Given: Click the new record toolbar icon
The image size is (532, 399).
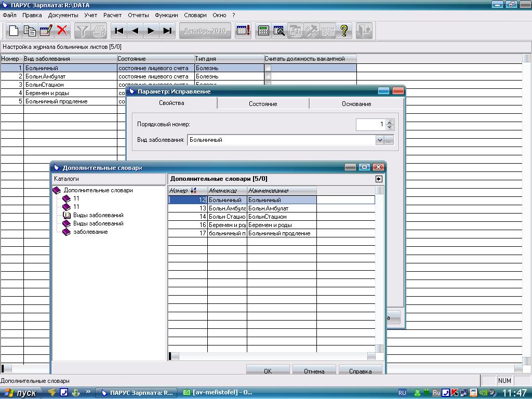Looking at the screenshot, I should (14, 31).
